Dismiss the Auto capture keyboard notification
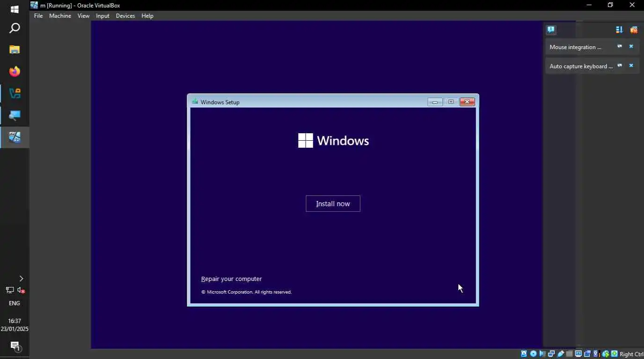644x359 pixels. point(631,65)
